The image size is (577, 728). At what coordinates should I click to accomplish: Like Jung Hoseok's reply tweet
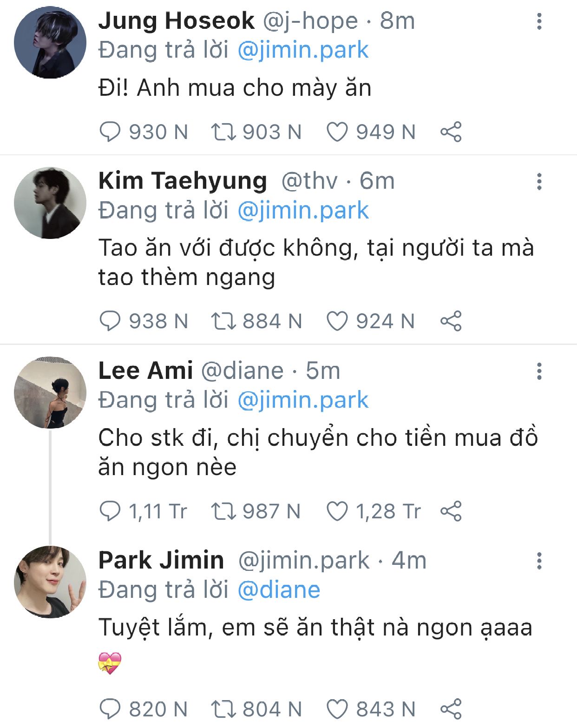(337, 132)
